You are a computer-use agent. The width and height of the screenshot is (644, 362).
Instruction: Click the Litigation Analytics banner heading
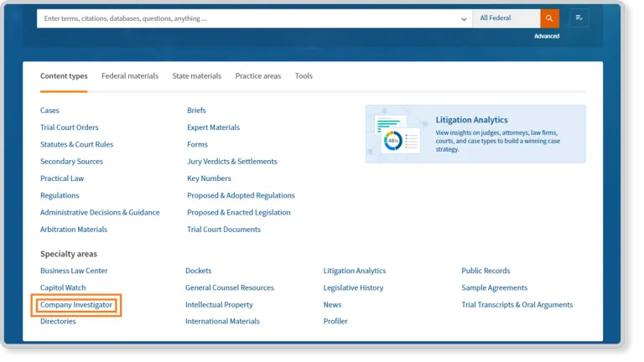pyautogui.click(x=471, y=120)
